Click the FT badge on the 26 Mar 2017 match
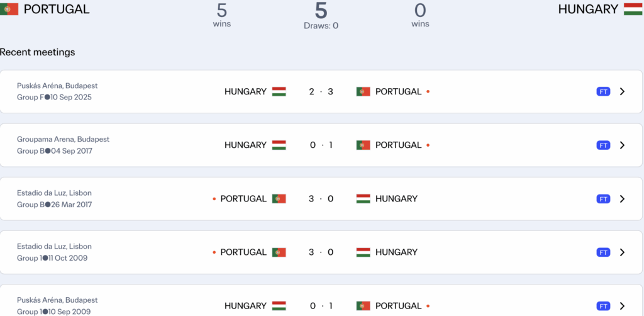644x316 pixels. coord(603,199)
